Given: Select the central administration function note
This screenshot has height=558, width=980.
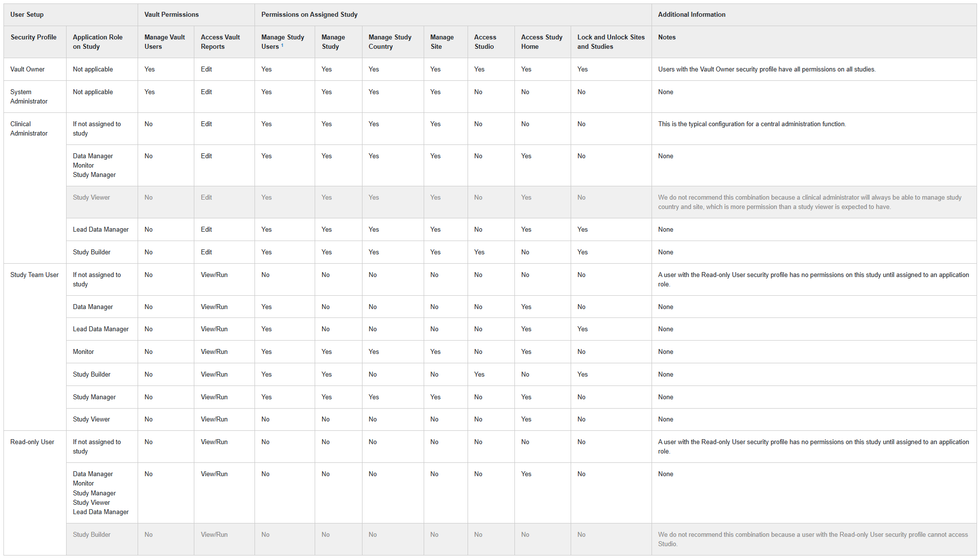Looking at the screenshot, I should click(752, 124).
